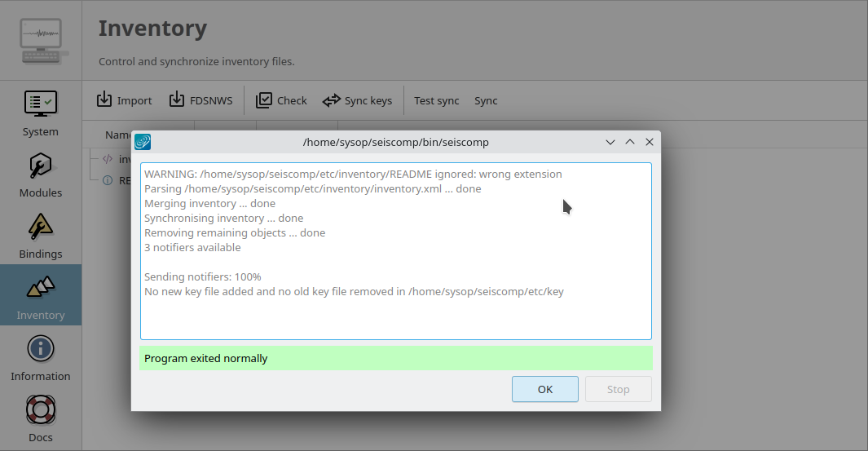
Task: Maximize dialog with the up chevron
Action: 629,142
